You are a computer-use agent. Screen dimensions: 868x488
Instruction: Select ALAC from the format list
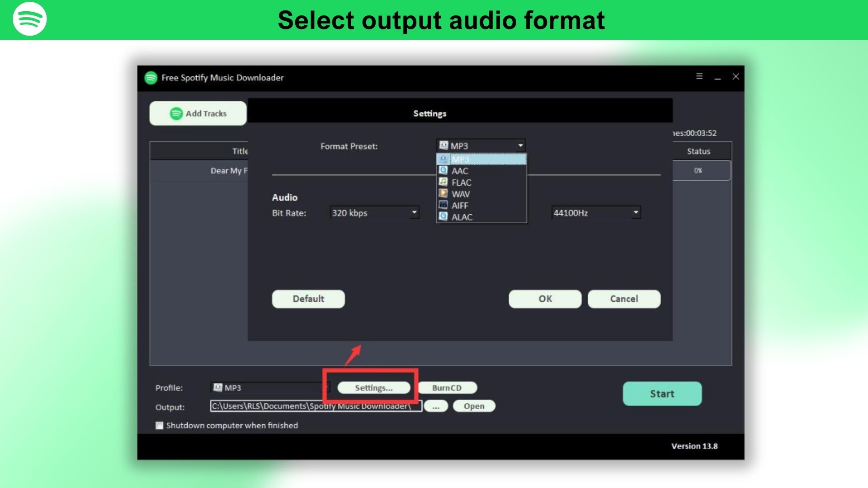(x=462, y=217)
